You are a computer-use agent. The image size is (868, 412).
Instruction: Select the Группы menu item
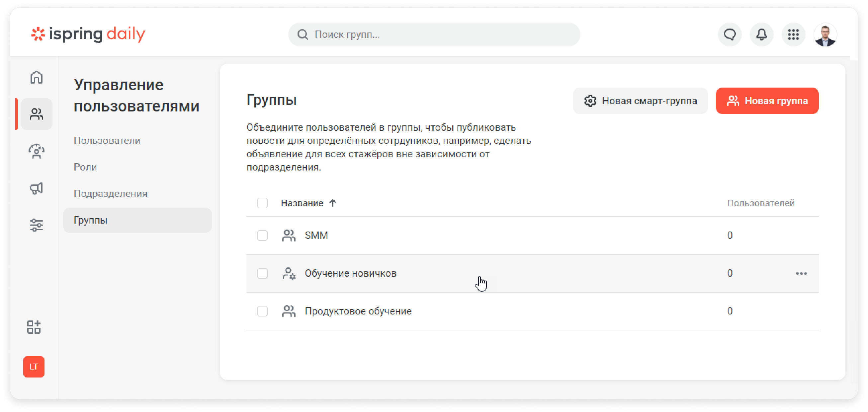click(137, 220)
